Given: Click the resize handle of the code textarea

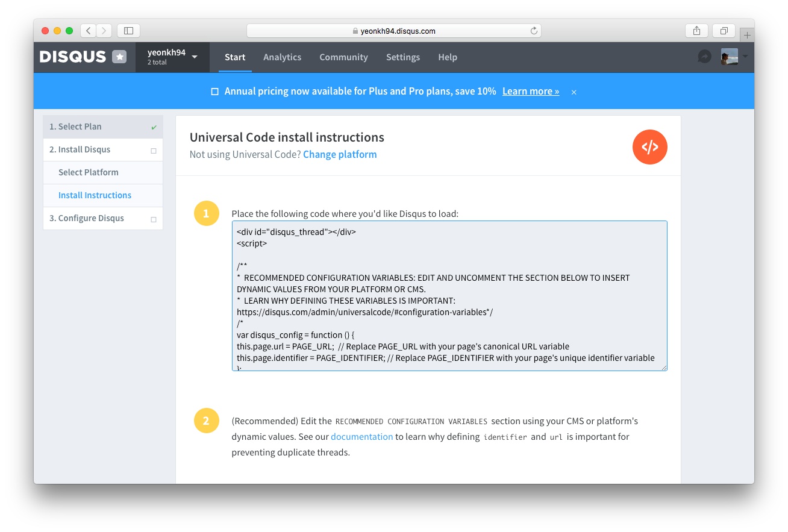Looking at the screenshot, I should tap(664, 367).
